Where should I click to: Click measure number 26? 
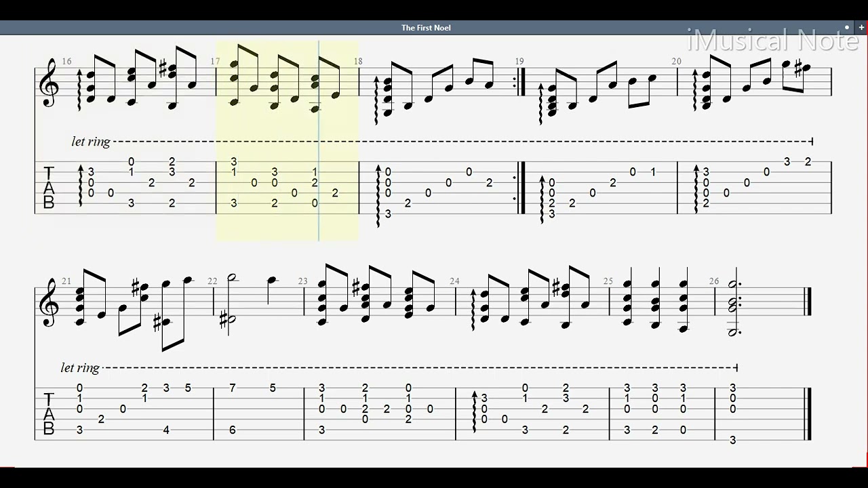click(x=714, y=281)
